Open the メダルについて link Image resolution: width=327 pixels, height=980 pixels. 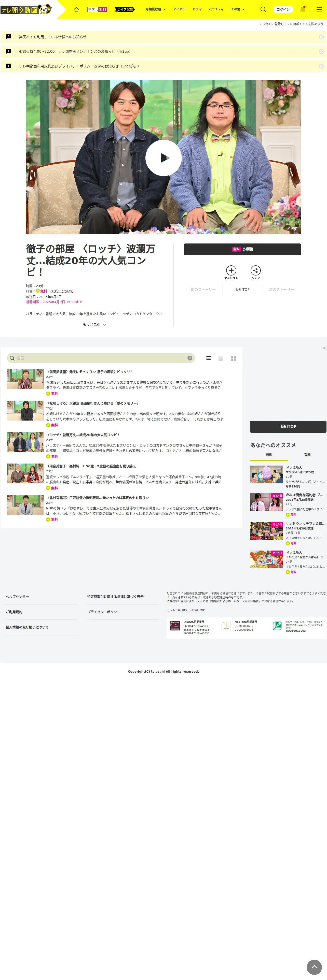[62, 291]
